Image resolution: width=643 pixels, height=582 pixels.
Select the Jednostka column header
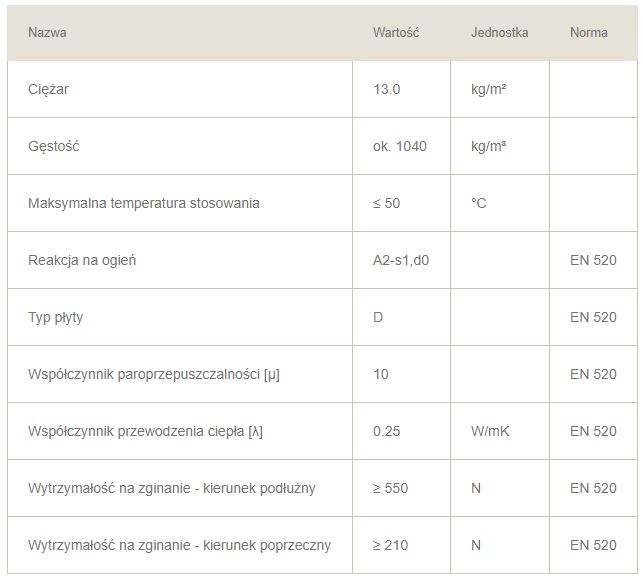coord(499,32)
